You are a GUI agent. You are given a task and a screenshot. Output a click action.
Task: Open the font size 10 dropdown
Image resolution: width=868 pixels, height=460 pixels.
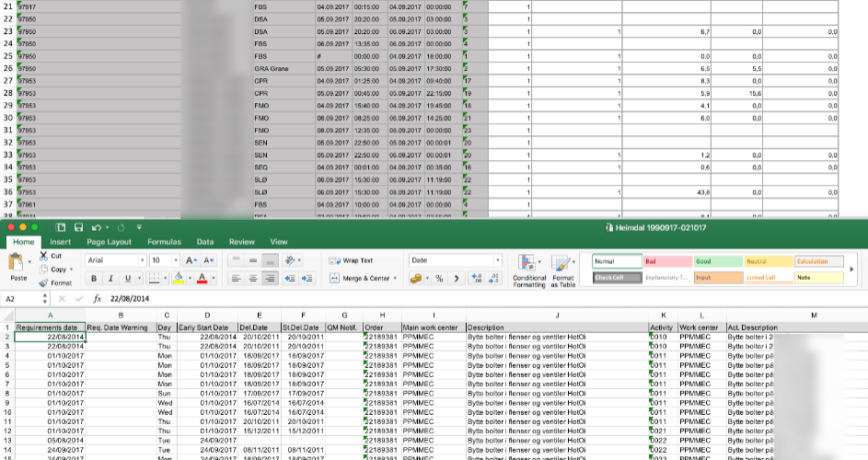coord(176,260)
